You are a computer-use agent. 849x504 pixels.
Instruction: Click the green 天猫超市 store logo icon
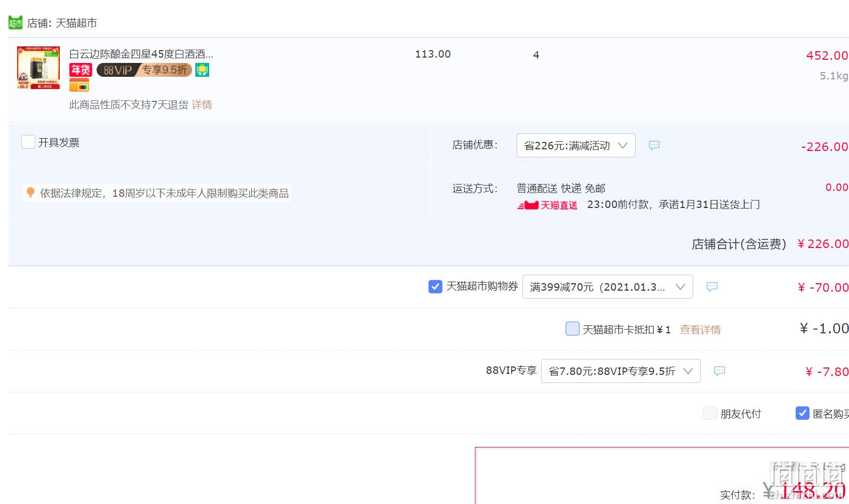coord(15,23)
